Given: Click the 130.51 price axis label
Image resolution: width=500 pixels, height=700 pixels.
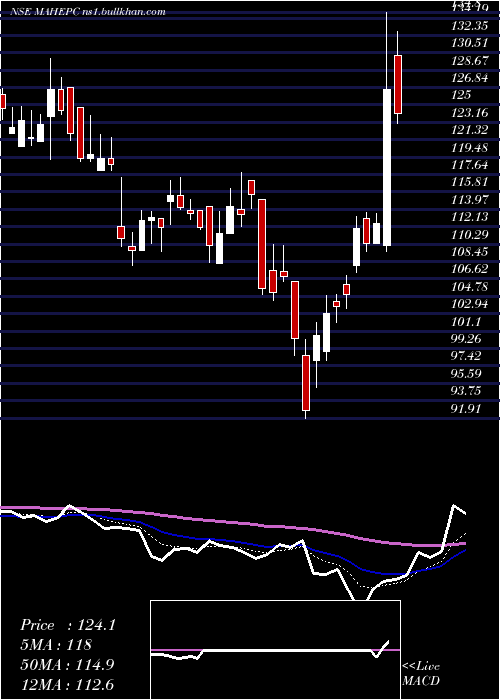Looking at the screenshot, I should pos(469,43).
